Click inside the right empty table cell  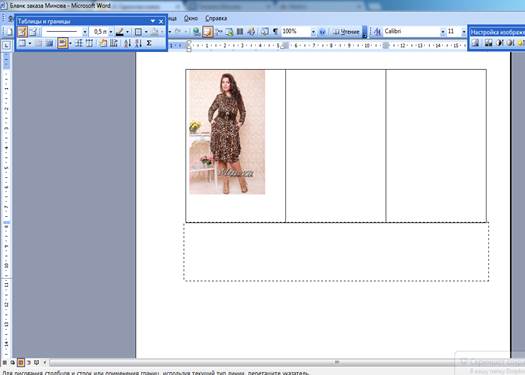(436, 146)
